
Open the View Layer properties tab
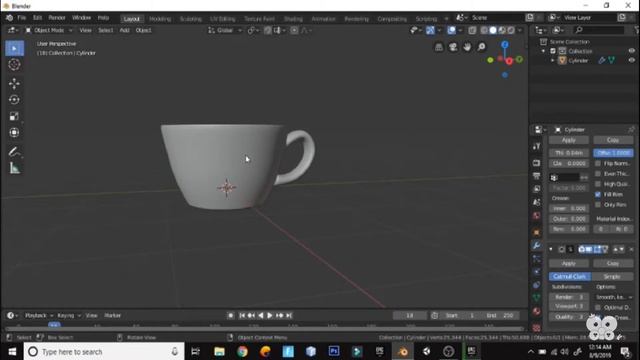click(537, 189)
